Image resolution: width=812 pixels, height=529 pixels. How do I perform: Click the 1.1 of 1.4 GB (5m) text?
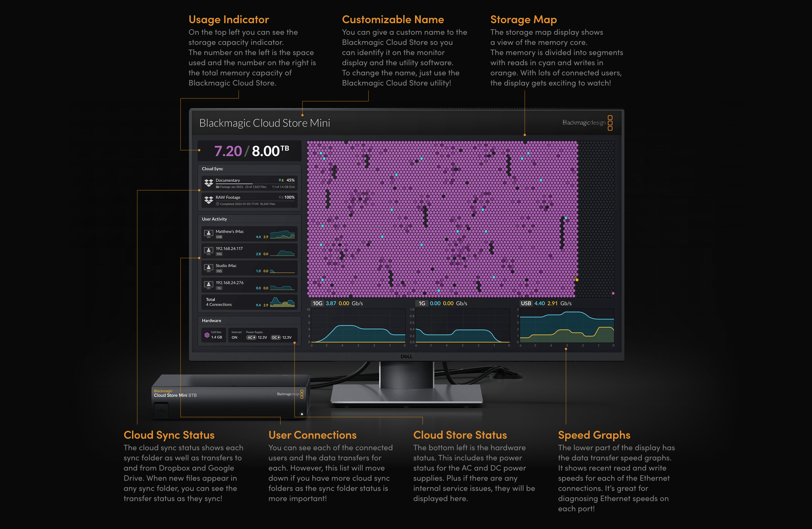point(284,187)
